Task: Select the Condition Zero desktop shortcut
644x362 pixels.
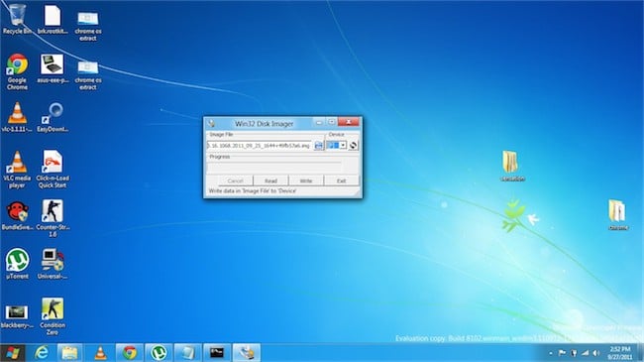Action: tap(53, 316)
